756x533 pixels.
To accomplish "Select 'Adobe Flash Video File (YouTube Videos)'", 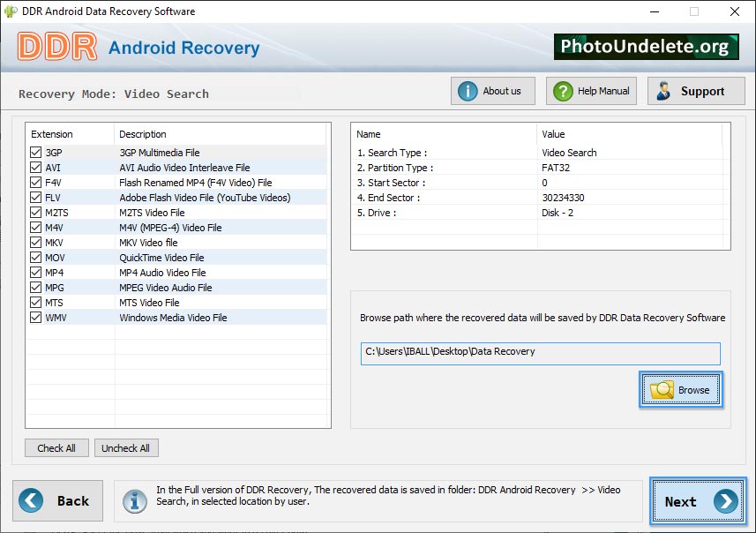I will [205, 198].
